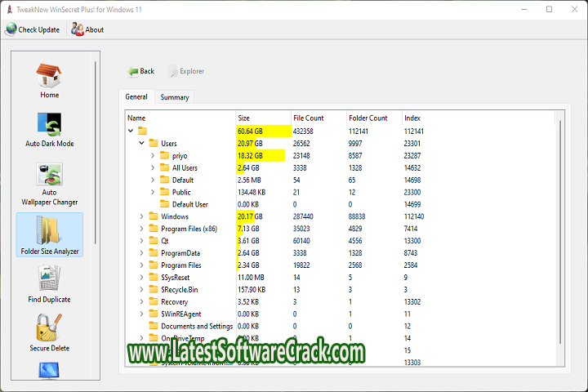Select the Qt folder row
Screen dimensions: 588x392
166,241
